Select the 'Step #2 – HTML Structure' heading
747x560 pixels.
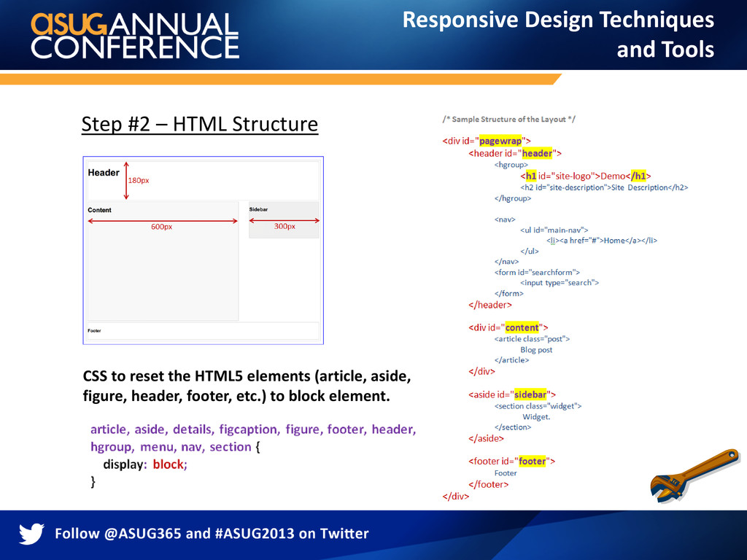200,124
